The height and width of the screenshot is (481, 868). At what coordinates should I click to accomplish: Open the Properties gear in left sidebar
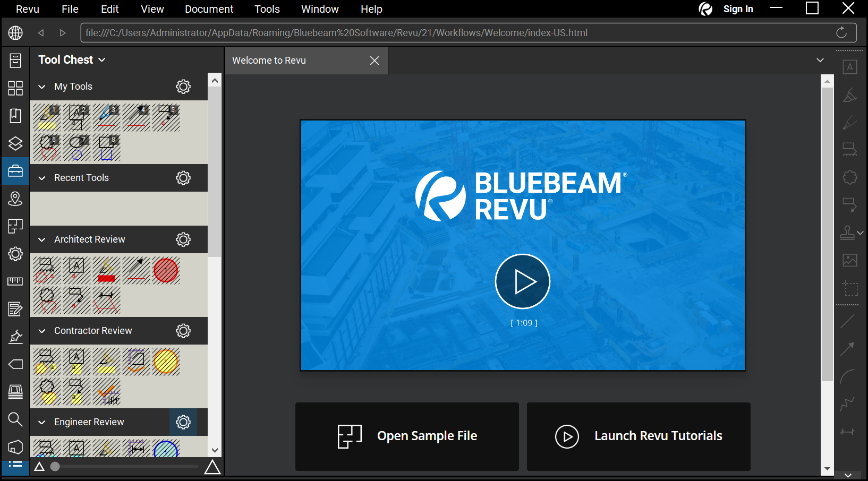click(15, 253)
